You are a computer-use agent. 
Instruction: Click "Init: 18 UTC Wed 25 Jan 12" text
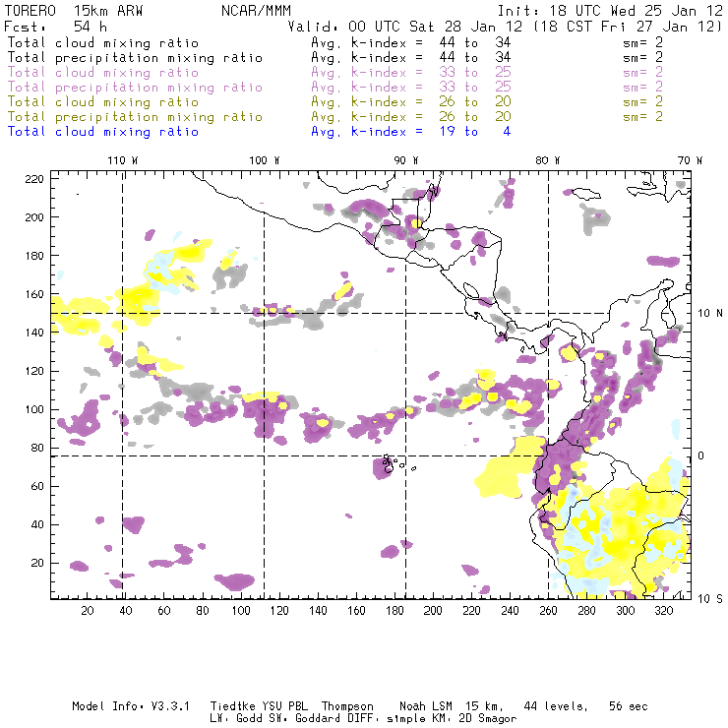[x=610, y=11]
